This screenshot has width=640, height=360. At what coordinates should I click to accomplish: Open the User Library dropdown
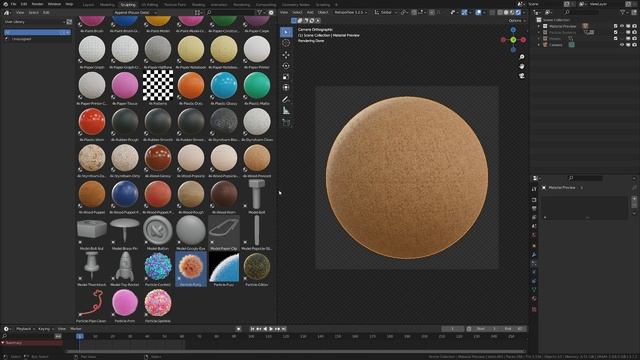pos(34,22)
